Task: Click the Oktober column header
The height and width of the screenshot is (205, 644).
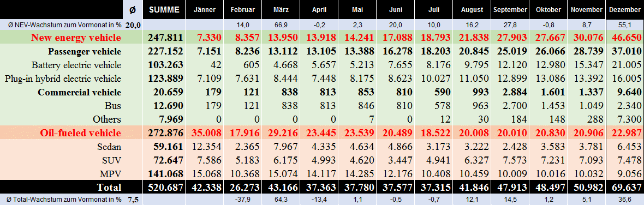Action: pos(548,9)
